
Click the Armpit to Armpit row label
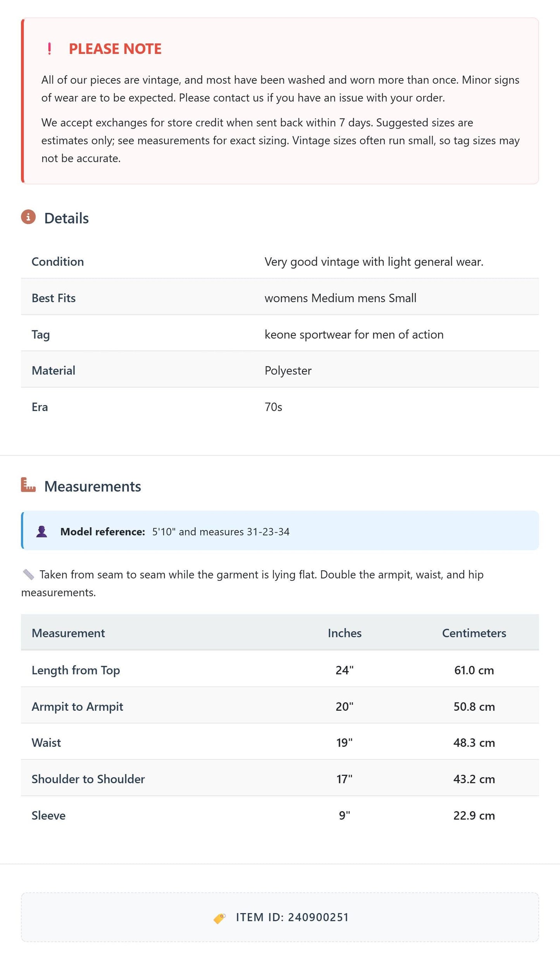pyautogui.click(x=77, y=707)
